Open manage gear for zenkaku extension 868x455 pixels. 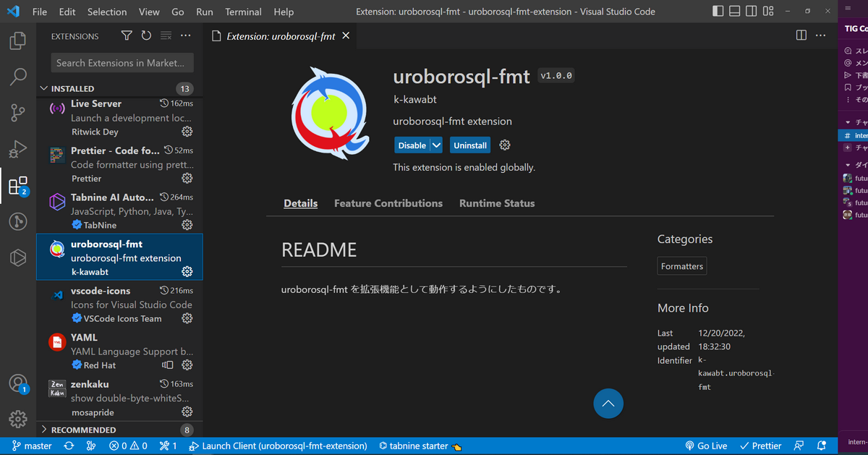click(187, 412)
